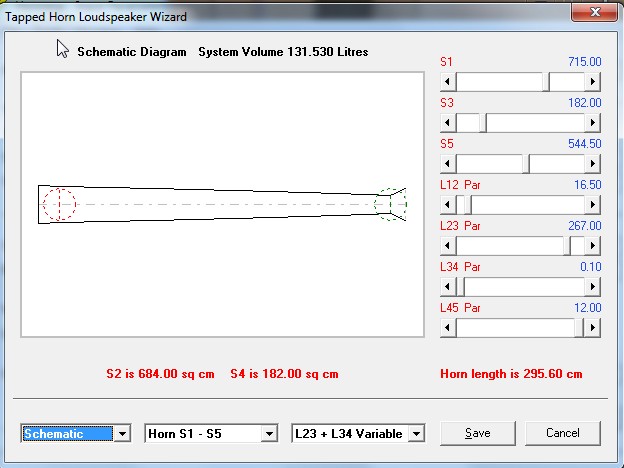624x468 pixels.
Task: Click the L23 value 267.00
Action: click(x=585, y=226)
